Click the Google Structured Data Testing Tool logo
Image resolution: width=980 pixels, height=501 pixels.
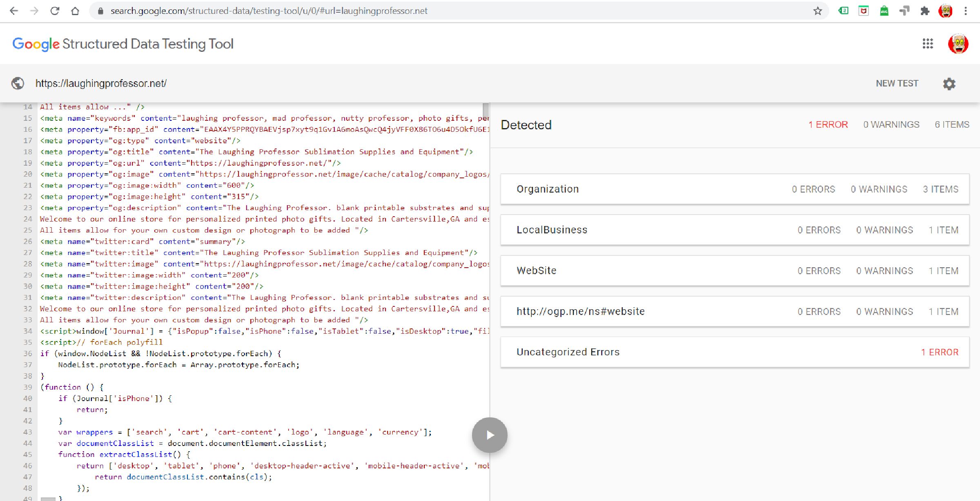point(123,44)
